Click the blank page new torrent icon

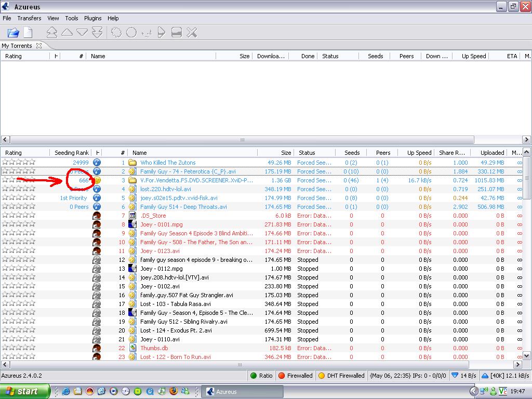(x=28, y=33)
